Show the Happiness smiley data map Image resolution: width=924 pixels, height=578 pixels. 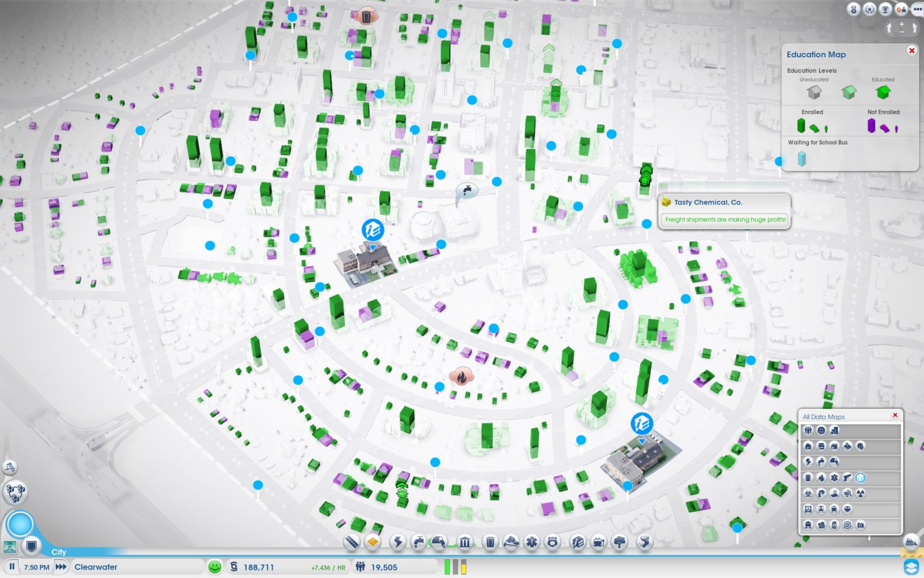tap(821, 430)
